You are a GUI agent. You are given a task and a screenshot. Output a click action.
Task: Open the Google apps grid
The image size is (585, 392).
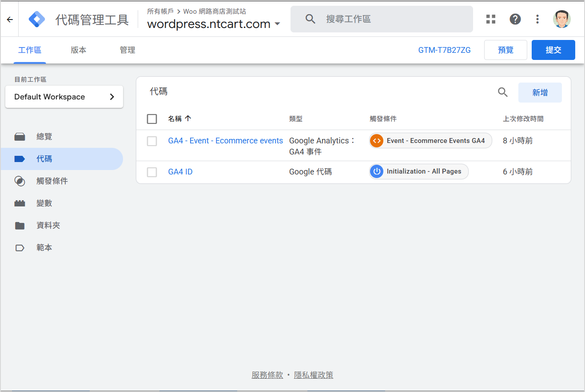pyautogui.click(x=491, y=19)
